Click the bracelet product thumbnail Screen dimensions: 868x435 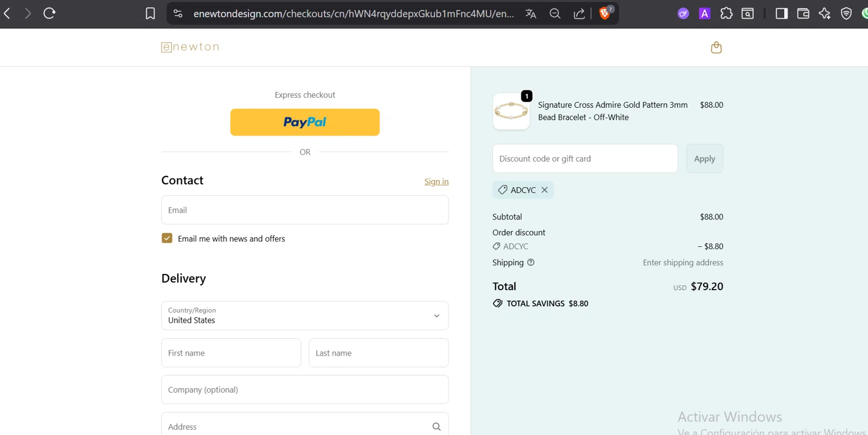(511, 111)
